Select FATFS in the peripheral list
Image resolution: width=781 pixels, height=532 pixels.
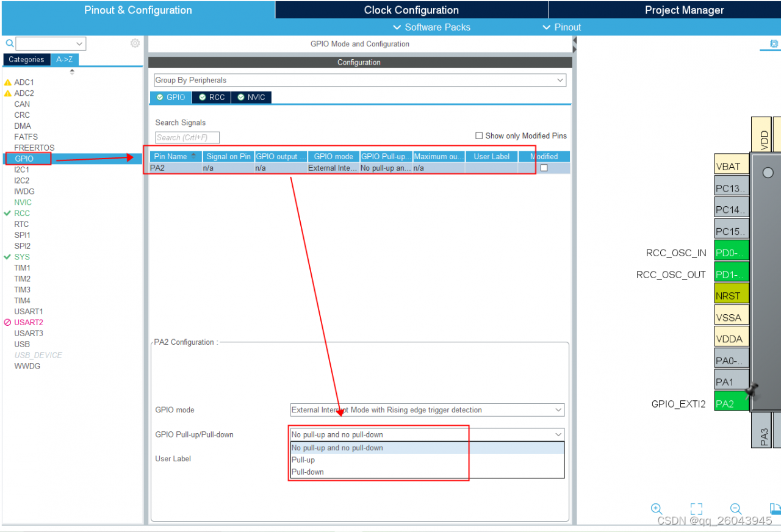click(26, 137)
